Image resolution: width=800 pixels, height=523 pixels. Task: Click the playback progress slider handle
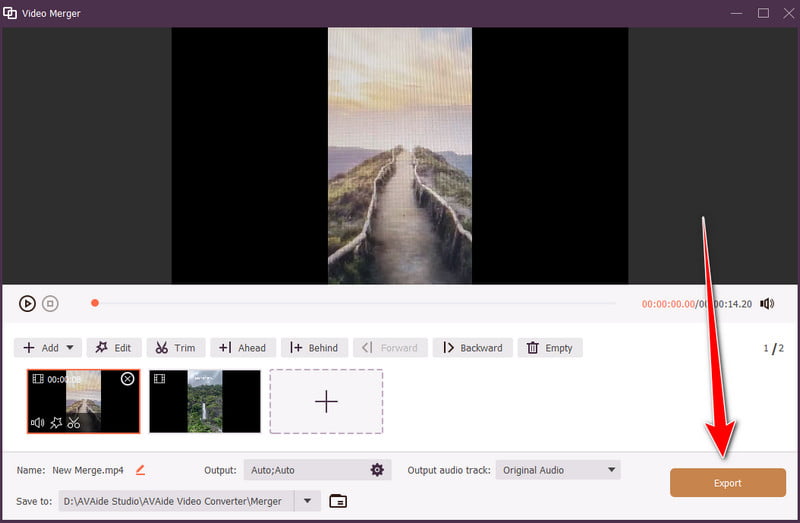(x=95, y=303)
